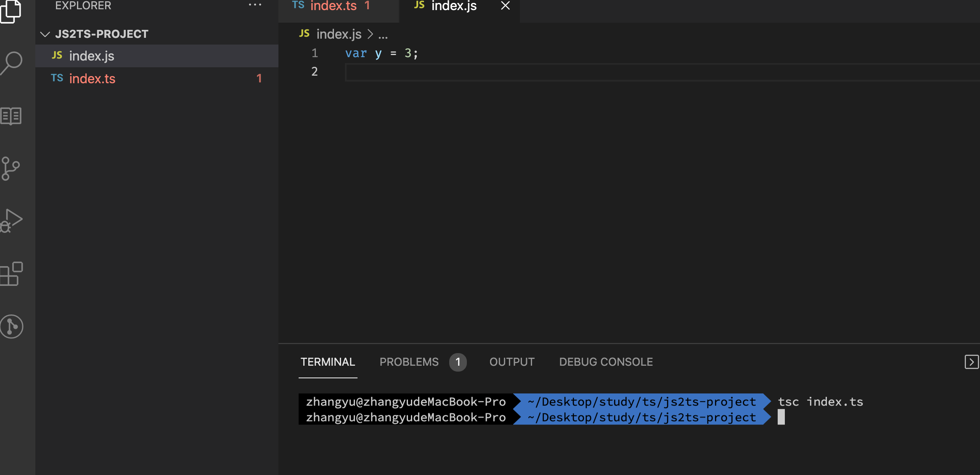
Task: Click the terminal prompt input area
Action: [x=799, y=417]
